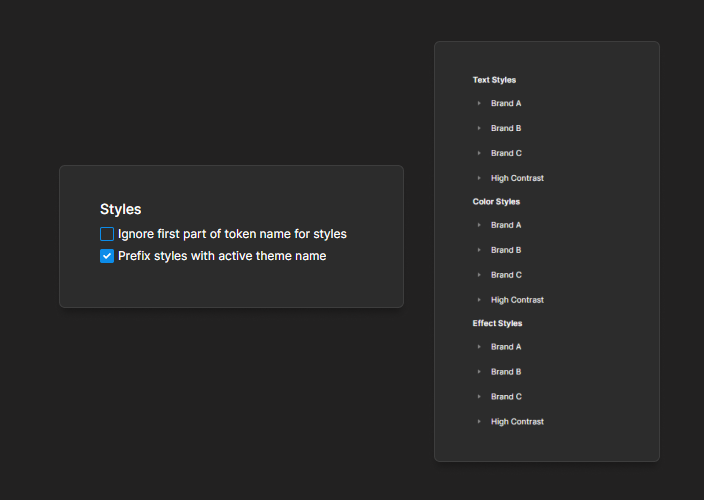Viewport: 704px width, 500px height.
Task: Expand Brand C arrow under Effect Styles
Action: 479,396
